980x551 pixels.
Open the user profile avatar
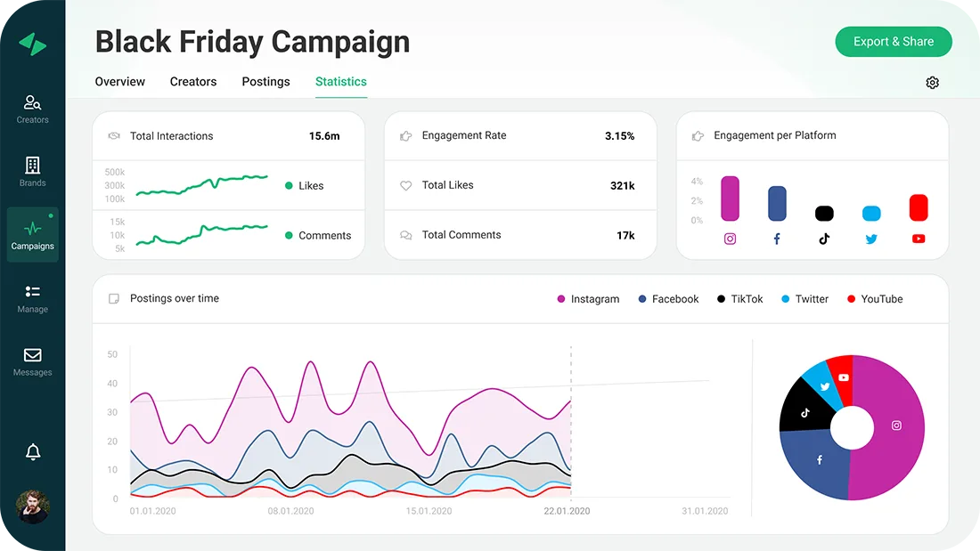point(33,506)
